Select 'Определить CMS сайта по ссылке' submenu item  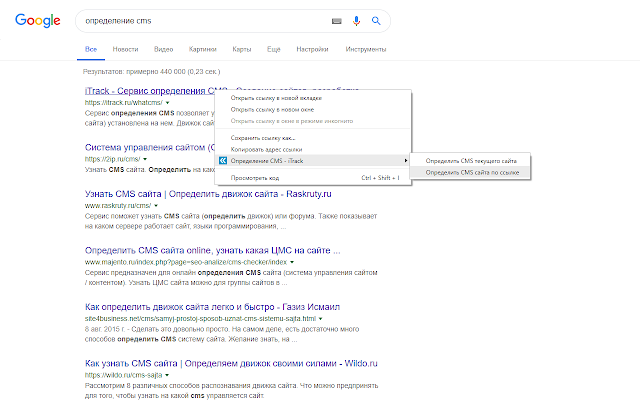tap(472, 172)
